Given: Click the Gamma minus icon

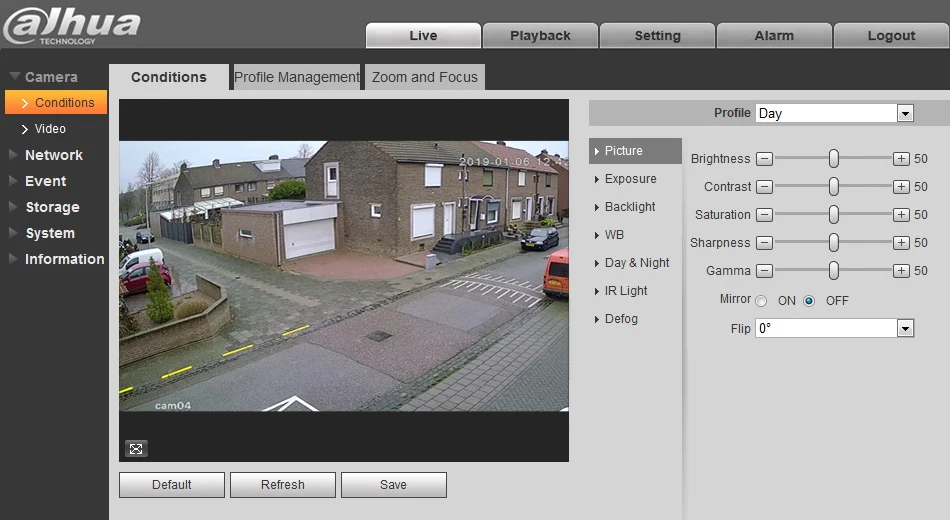Looking at the screenshot, I should (x=765, y=270).
